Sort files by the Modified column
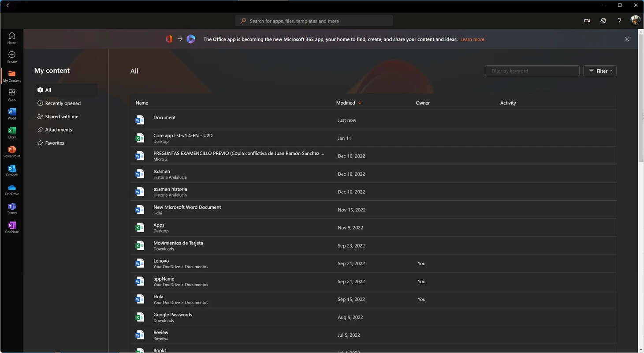This screenshot has width=644, height=353. pyautogui.click(x=346, y=103)
